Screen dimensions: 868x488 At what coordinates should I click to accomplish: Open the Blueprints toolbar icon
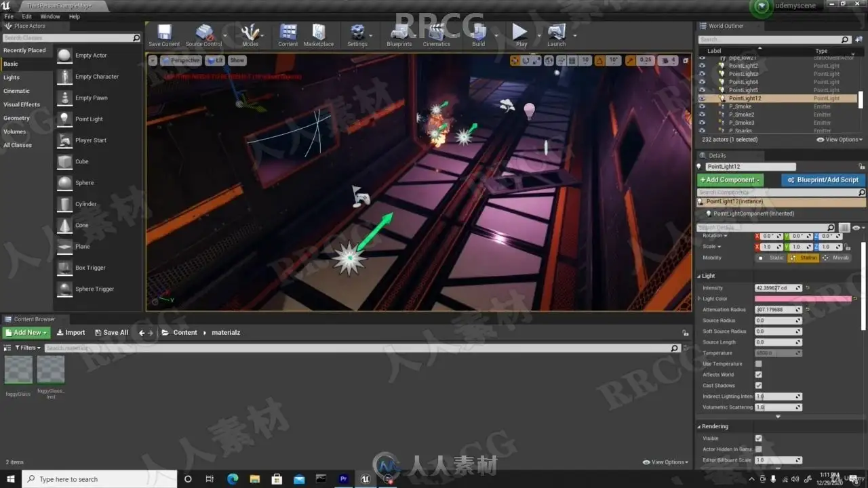[x=399, y=35]
